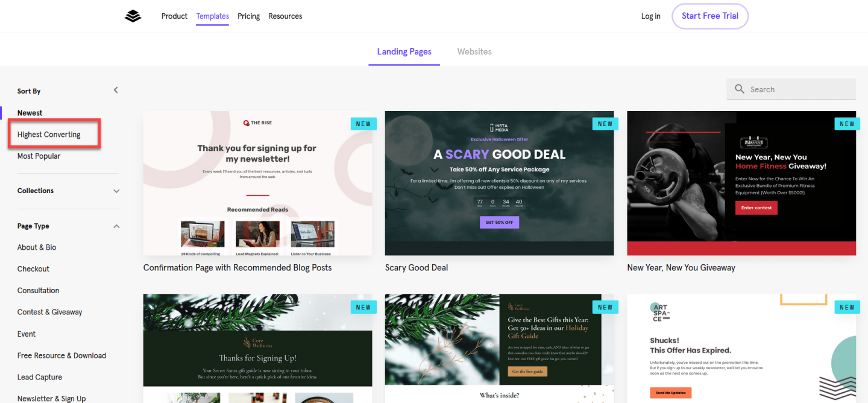Image resolution: width=868 pixels, height=403 pixels.
Task: Click the NEW badge on the Holiday Gift Guide template
Action: 605,307
